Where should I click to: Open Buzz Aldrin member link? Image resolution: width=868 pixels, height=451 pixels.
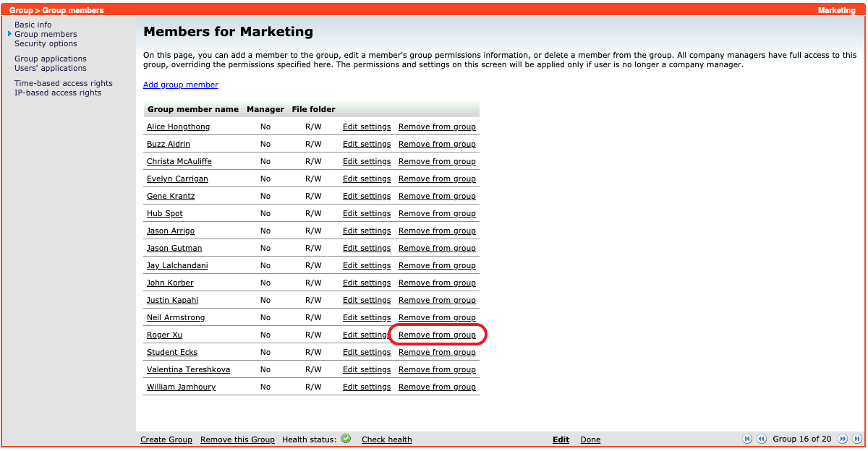[x=169, y=144]
